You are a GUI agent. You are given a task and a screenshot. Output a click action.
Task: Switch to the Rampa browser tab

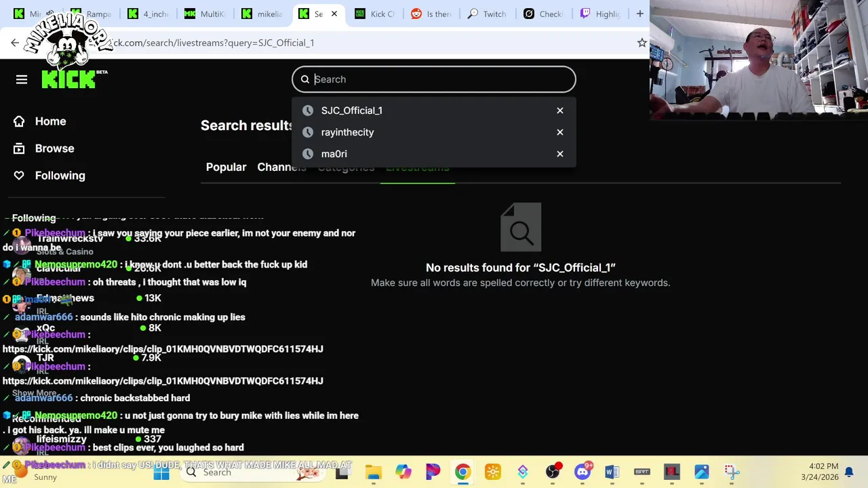pos(91,14)
